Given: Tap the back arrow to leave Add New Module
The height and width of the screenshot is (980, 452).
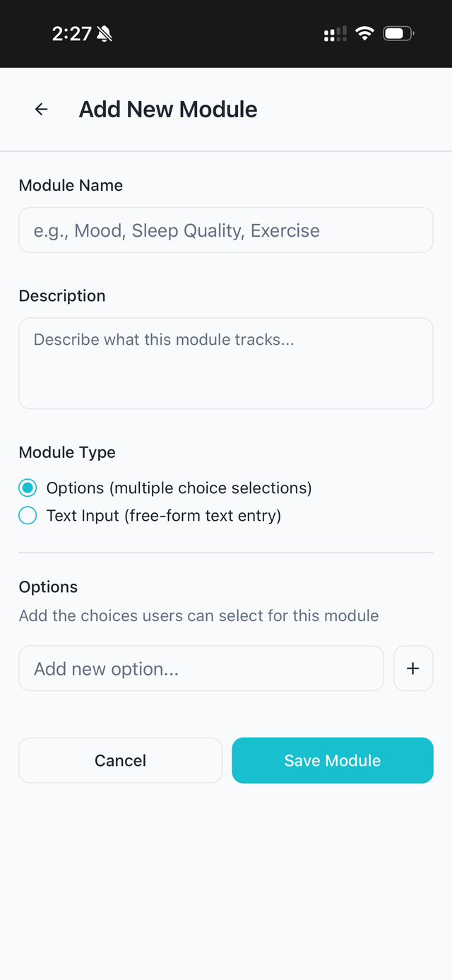Looking at the screenshot, I should click(41, 110).
